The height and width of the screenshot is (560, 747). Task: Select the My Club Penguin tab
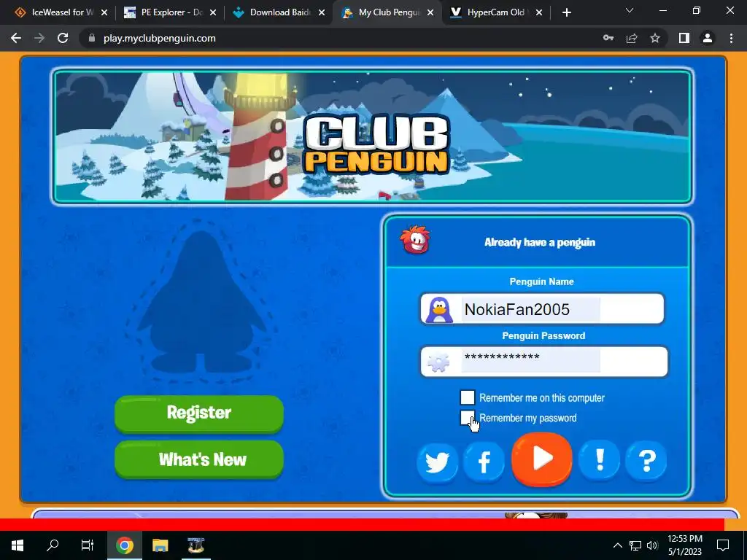pyautogui.click(x=387, y=12)
